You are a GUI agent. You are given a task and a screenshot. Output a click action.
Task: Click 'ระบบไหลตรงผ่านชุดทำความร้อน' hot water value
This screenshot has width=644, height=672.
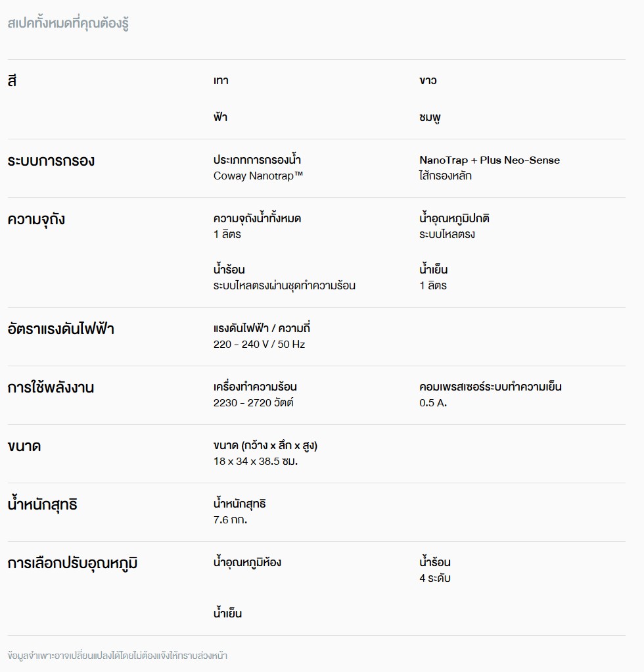pos(285,285)
